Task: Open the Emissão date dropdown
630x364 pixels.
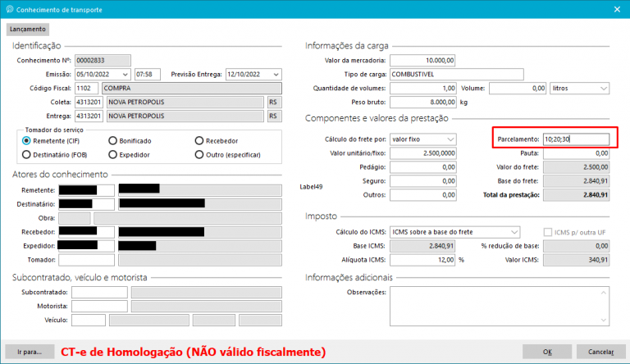Action: click(125, 75)
